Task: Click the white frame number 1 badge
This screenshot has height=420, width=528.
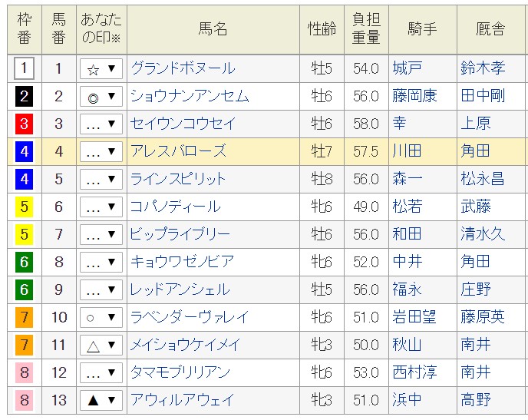Action: pos(25,68)
